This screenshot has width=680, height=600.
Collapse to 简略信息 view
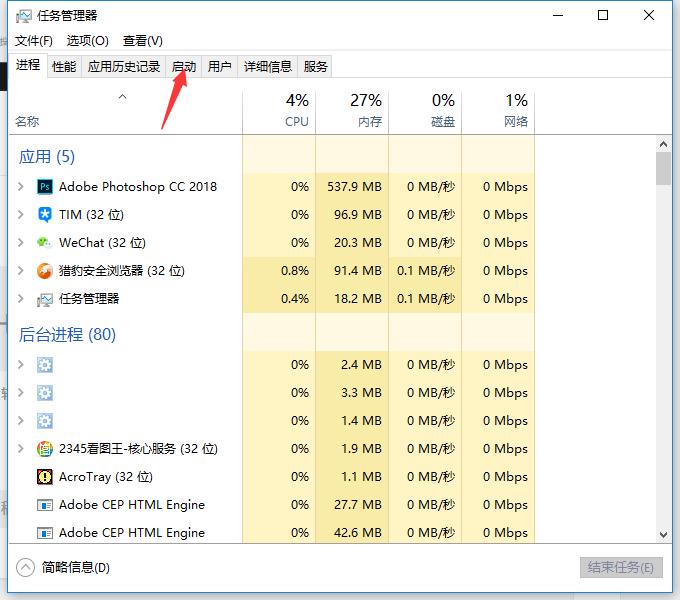coord(64,568)
